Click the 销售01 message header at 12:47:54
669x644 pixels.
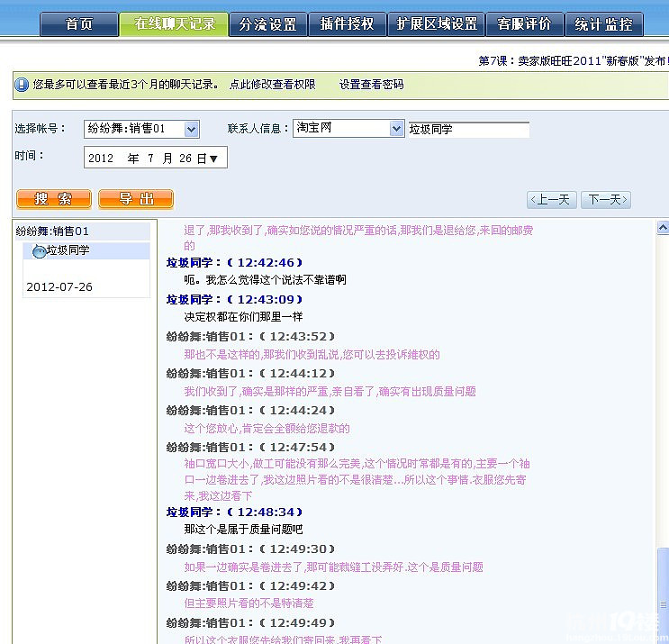[x=250, y=448]
